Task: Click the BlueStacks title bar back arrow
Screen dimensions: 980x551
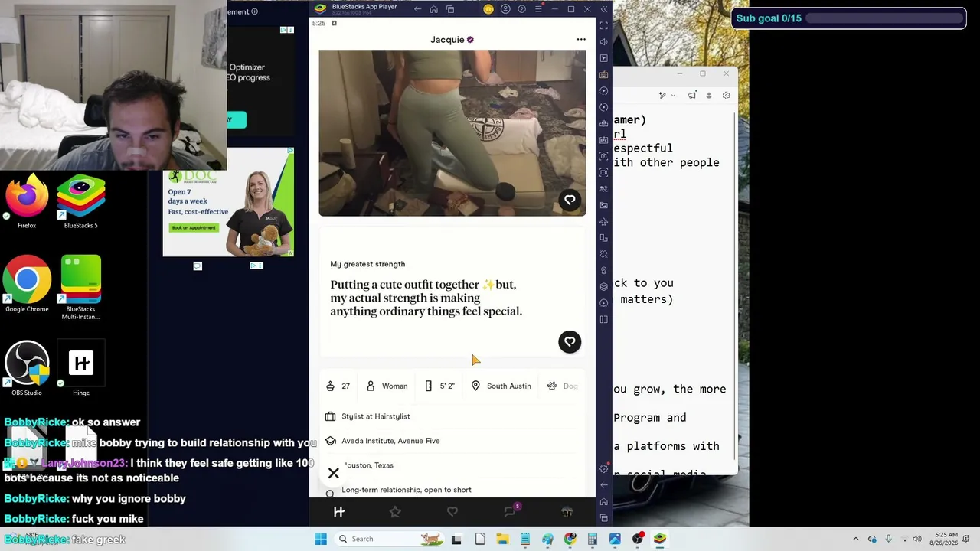Action: pos(417,9)
